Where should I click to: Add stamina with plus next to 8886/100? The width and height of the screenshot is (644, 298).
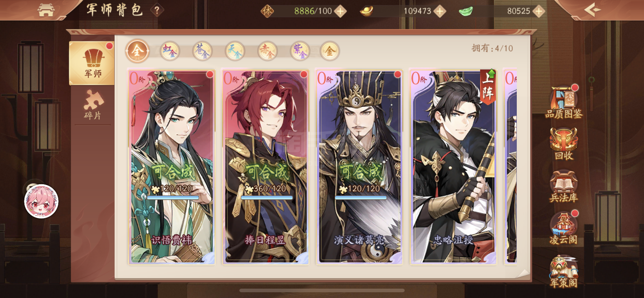point(340,11)
